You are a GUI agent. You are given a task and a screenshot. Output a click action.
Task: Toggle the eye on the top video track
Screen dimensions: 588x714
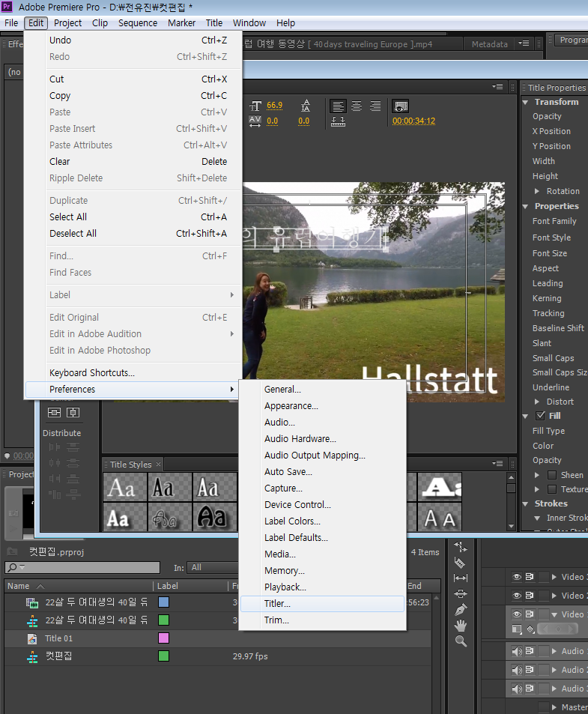[x=517, y=577]
